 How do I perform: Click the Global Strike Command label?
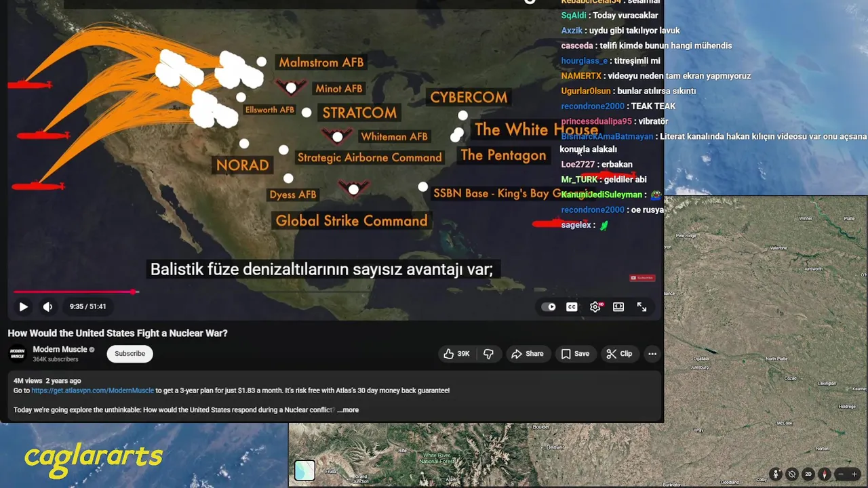(351, 220)
